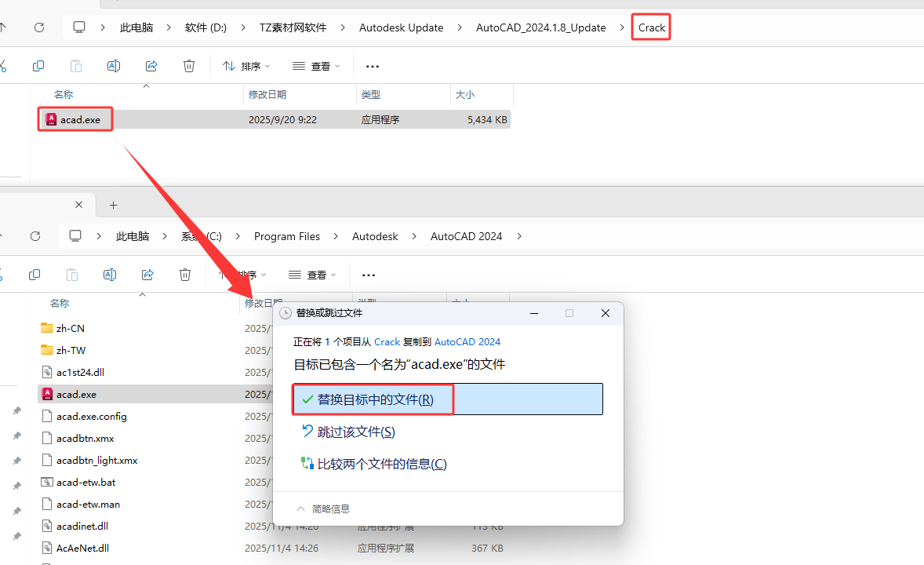This screenshot has width=924, height=565.
Task: Click copy icon in upper window toolbar
Action: (x=38, y=66)
